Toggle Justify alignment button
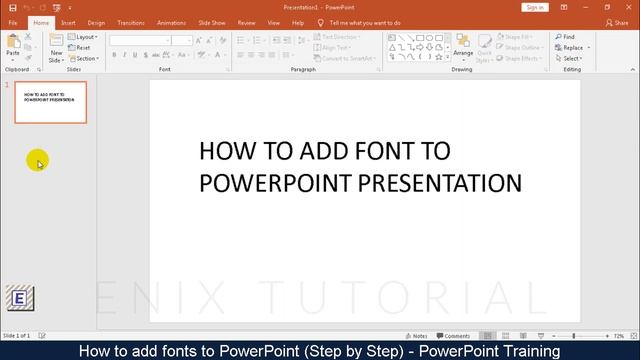This screenshot has width=640, height=360. (272, 55)
